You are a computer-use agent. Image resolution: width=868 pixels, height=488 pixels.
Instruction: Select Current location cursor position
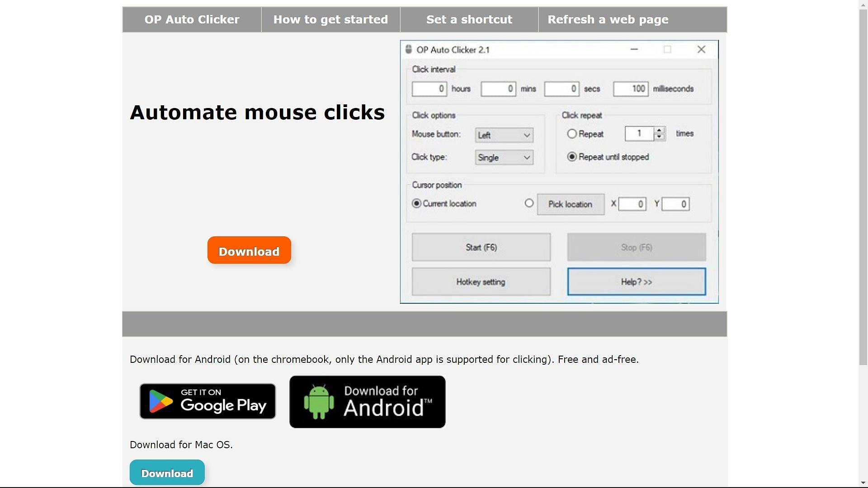pyautogui.click(x=416, y=204)
